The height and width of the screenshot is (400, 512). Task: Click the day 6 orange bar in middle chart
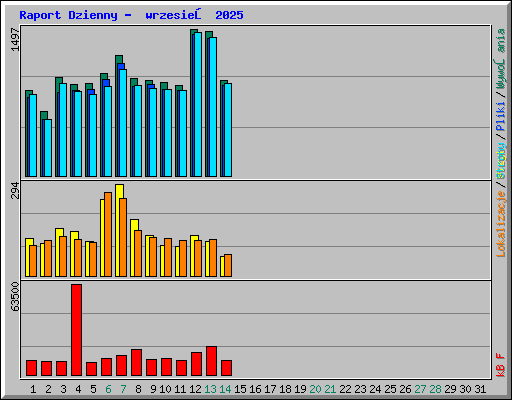pyautogui.click(x=108, y=234)
